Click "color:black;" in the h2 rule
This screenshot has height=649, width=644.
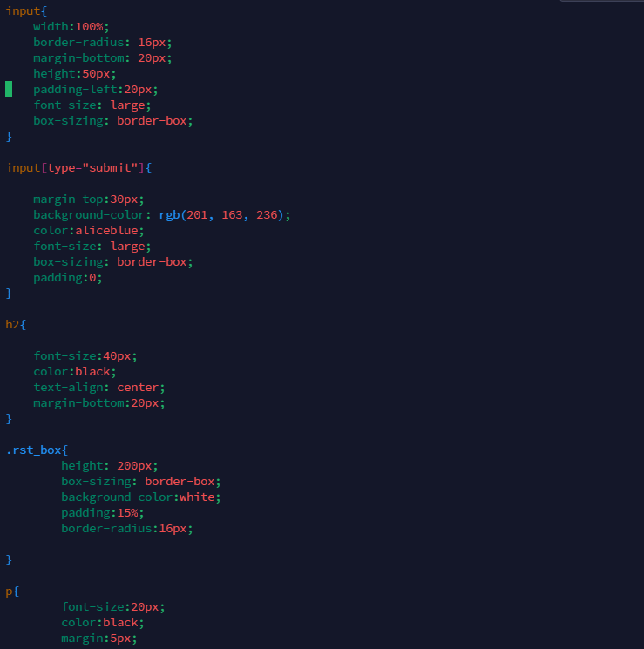75,372
